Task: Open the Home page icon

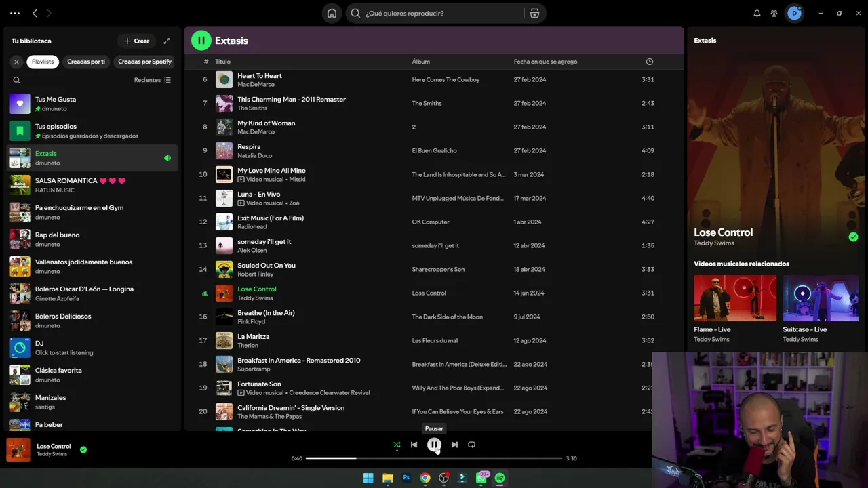Action: 332,13
